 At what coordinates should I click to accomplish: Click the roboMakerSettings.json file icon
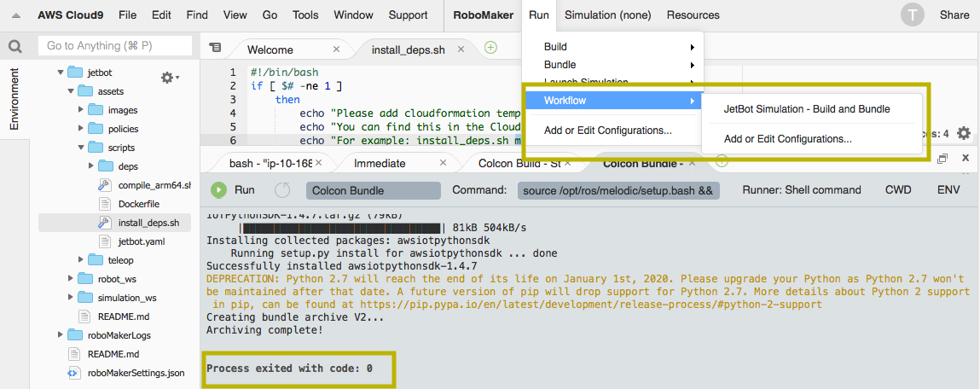point(74,373)
